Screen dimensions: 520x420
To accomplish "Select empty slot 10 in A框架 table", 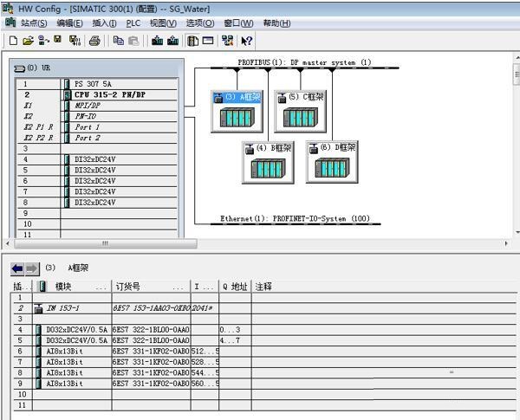I will point(264,395).
